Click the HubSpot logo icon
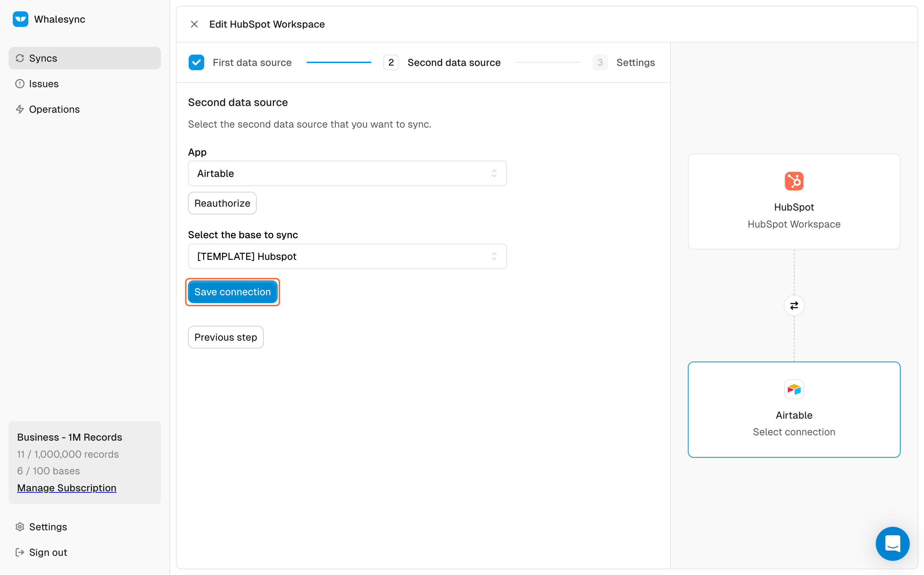Viewport: 924px width, 575px height. pyautogui.click(x=794, y=181)
